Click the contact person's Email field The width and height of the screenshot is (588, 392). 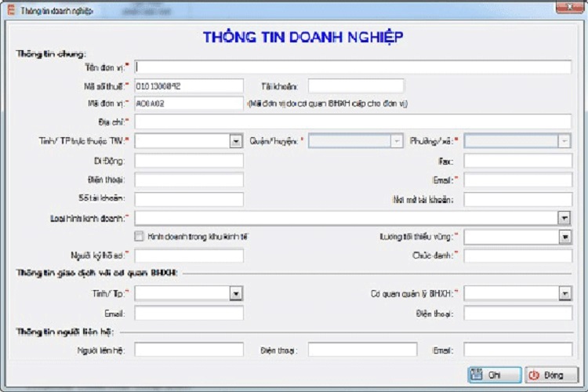coord(518,350)
